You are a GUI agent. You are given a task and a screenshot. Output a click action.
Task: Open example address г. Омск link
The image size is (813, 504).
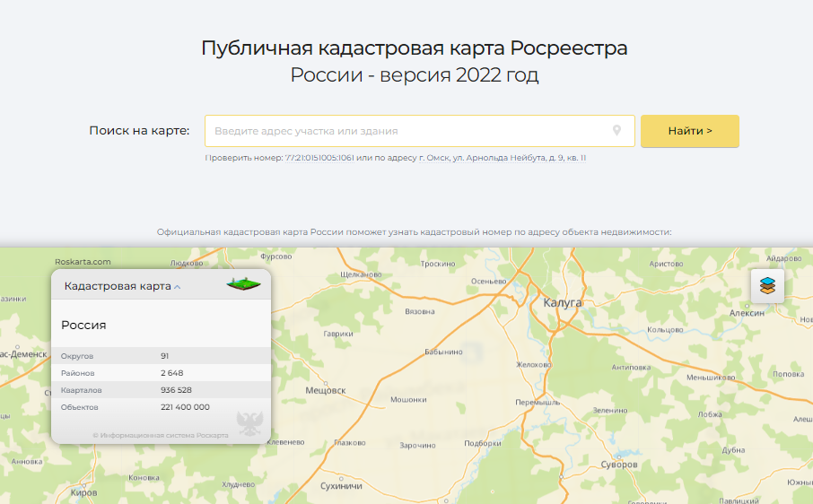click(503, 158)
